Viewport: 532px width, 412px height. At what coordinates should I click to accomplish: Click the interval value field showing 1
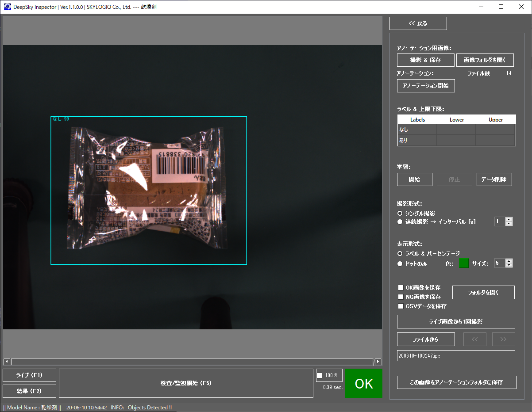pos(500,222)
